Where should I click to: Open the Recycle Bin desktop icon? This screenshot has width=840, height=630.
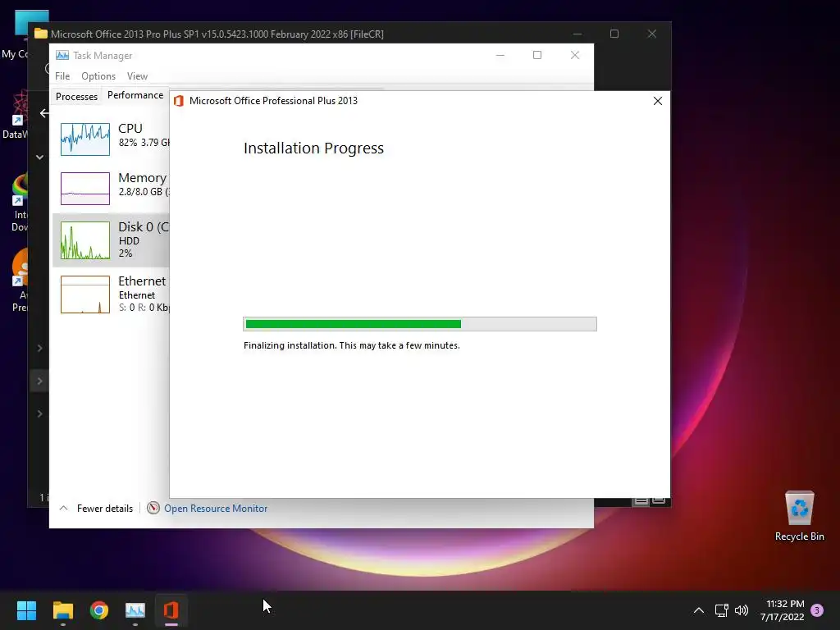coord(799,516)
